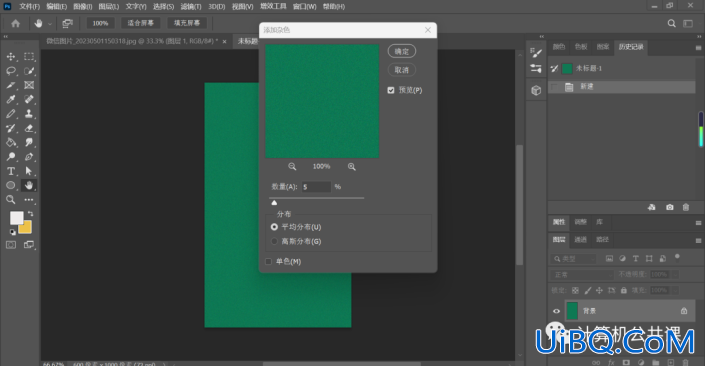
Task: Select the Paint Bucket tool
Action: [x=11, y=143]
